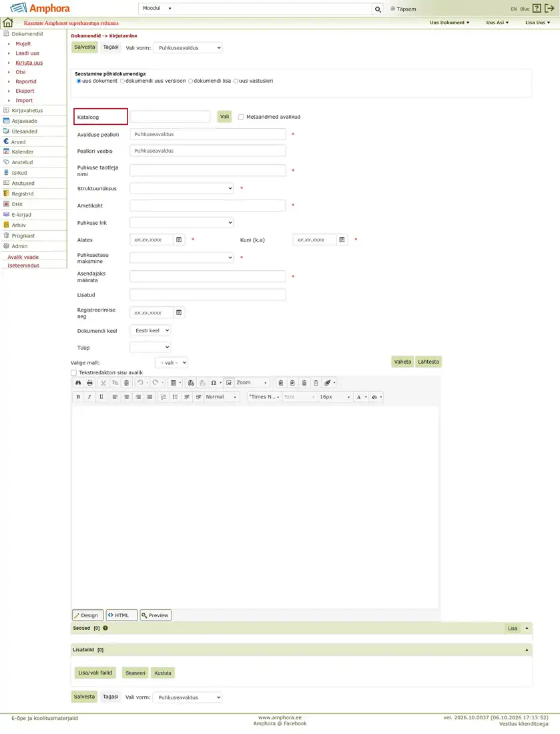Viewport: 560px width, 734px height.
Task: Switch to the HTML editor tab
Action: (121, 615)
